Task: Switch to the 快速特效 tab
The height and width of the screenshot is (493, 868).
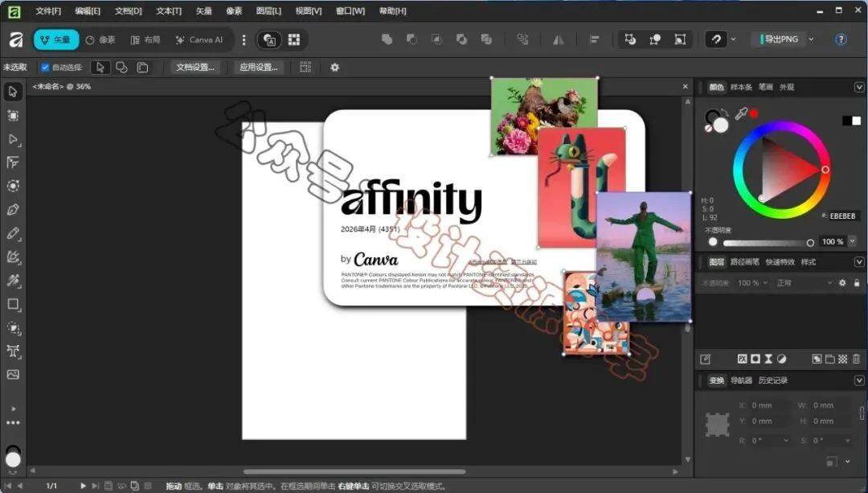Action: pos(780,261)
